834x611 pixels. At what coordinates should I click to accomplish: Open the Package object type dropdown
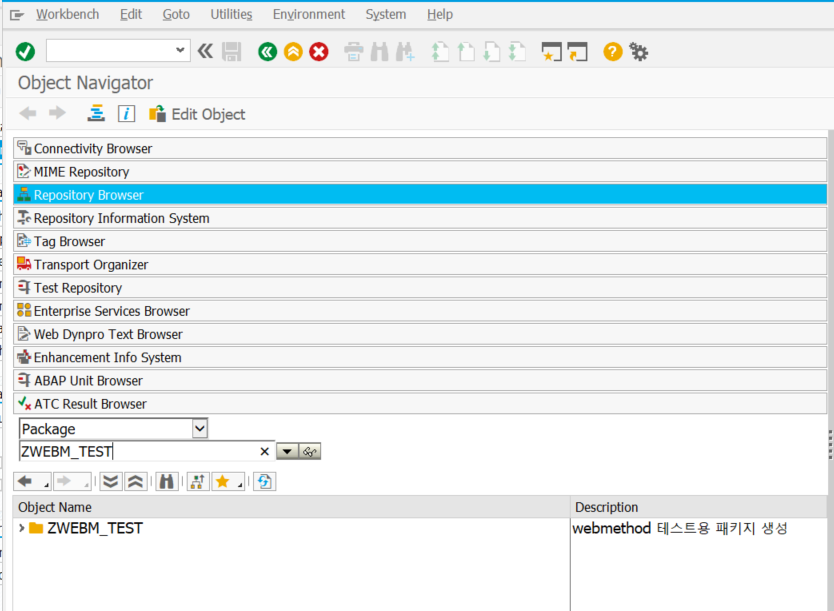[199, 429]
